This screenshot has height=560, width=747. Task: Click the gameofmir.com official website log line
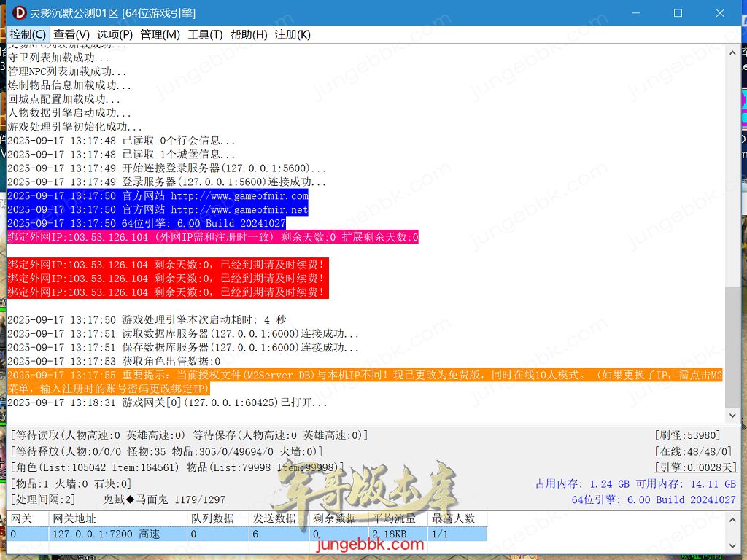[158, 196]
